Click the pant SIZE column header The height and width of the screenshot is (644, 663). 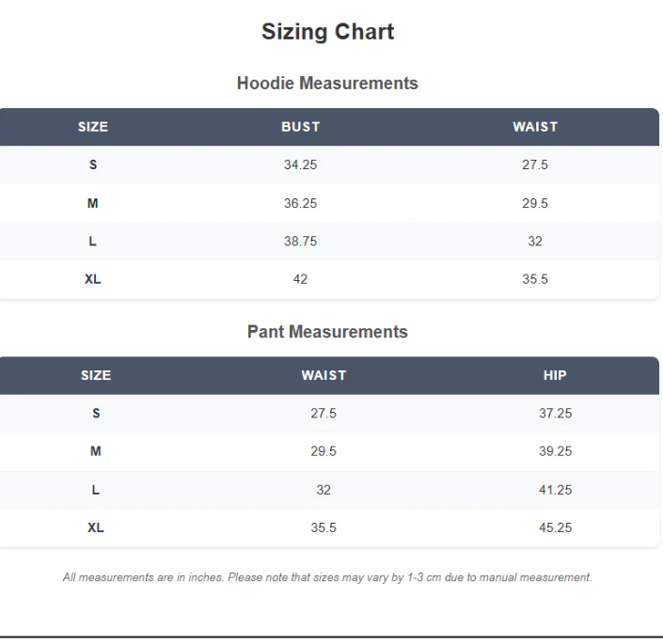[x=96, y=376]
